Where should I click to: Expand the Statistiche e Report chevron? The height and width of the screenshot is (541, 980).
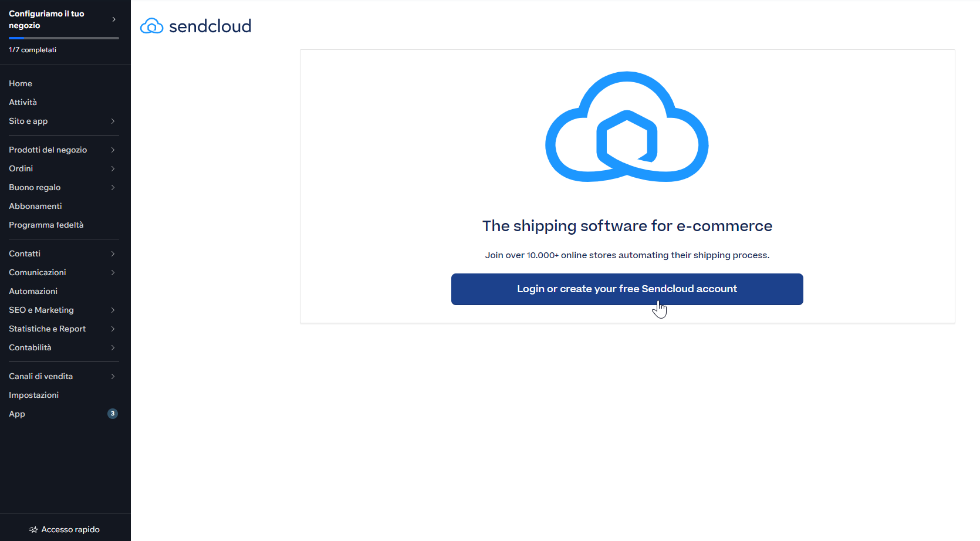pyautogui.click(x=113, y=329)
